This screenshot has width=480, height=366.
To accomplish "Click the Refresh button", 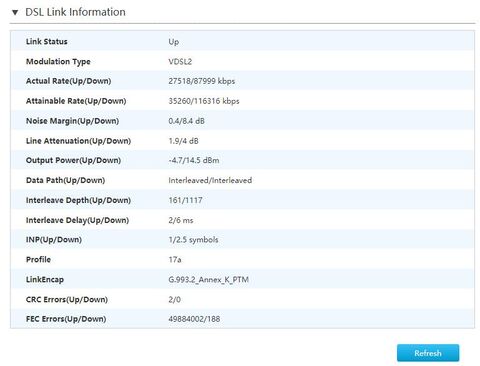I will [428, 353].
